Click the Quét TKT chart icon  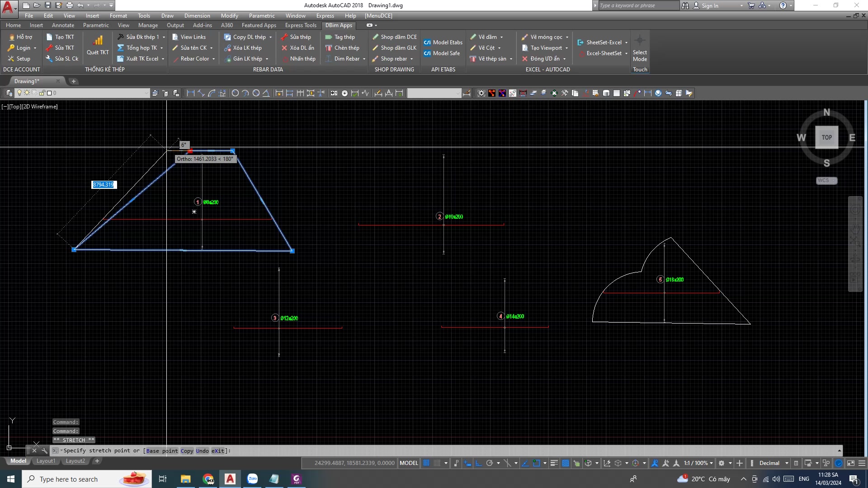98,41
